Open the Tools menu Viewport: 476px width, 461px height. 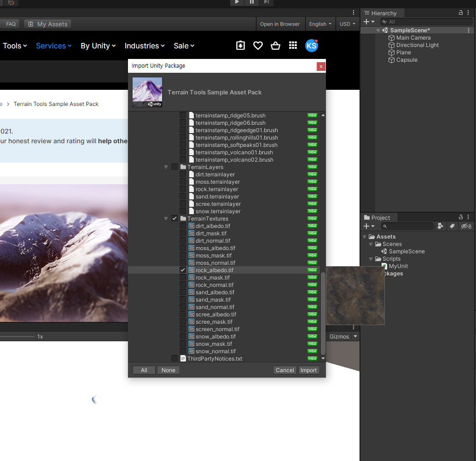click(x=15, y=46)
